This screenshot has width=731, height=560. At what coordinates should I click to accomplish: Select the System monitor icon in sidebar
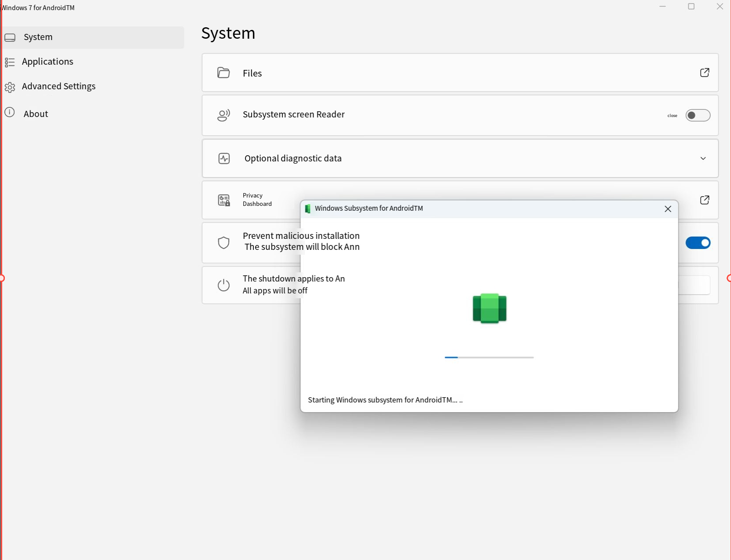pyautogui.click(x=10, y=37)
